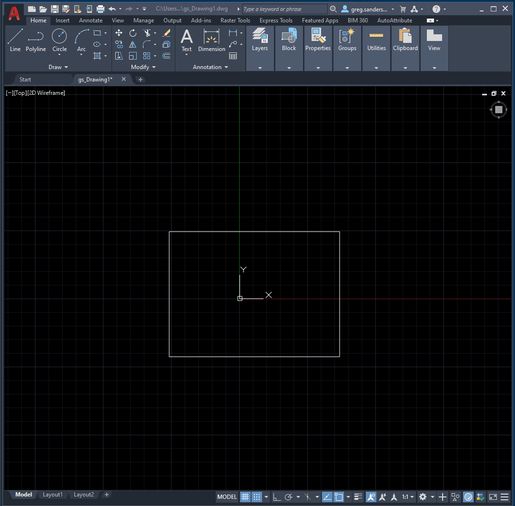This screenshot has height=506, width=515.
Task: Select the Line tool
Action: (15, 40)
